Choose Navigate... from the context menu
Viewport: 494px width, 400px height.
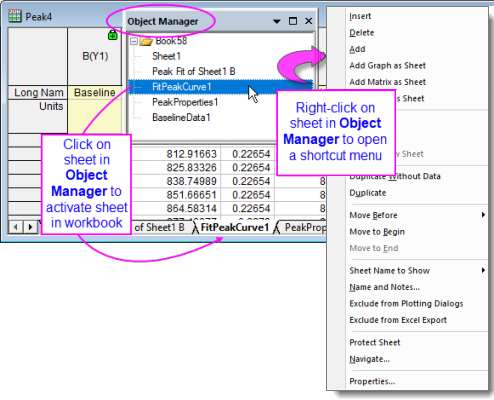tap(369, 359)
